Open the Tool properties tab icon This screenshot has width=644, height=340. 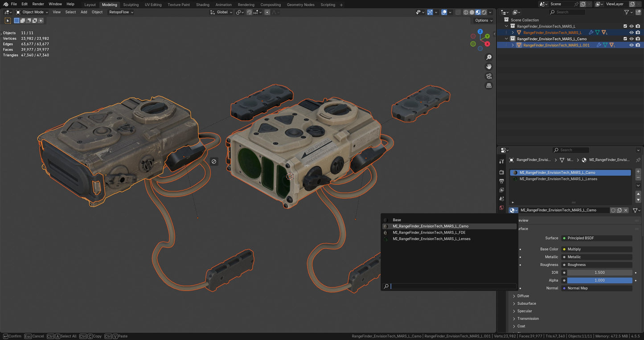(x=502, y=161)
